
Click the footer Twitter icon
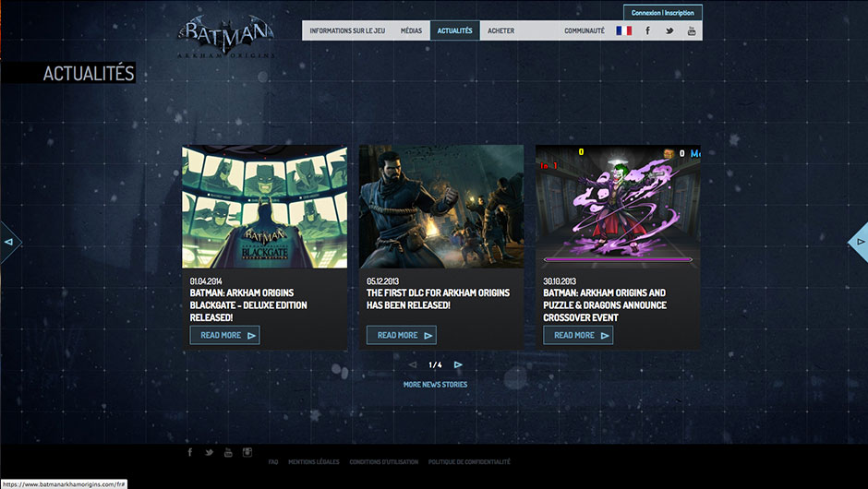click(209, 452)
